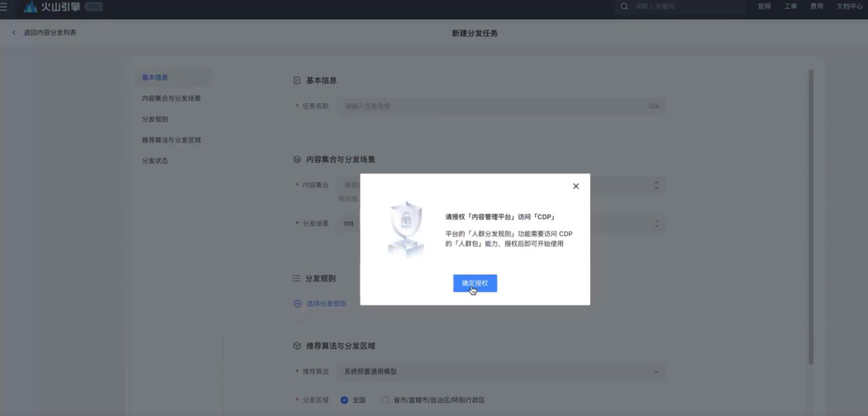Screen dimensions: 868x416
Task: Open 官网 in top navigation
Action: [x=764, y=6]
